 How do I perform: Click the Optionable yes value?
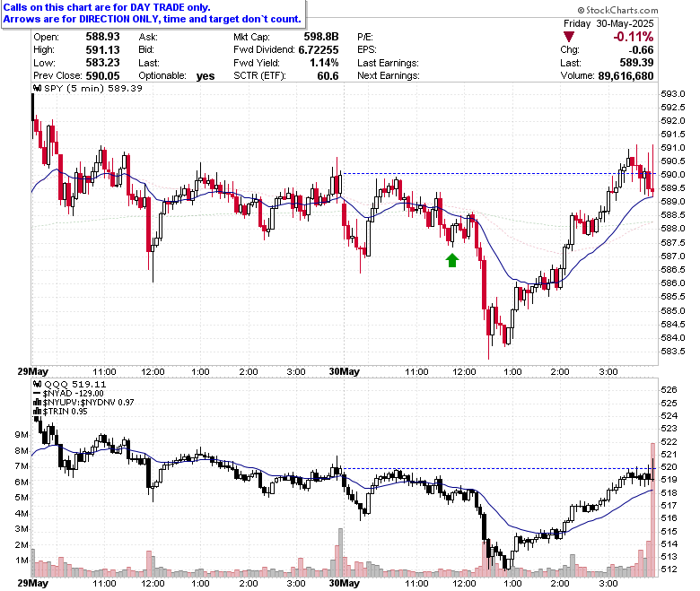206,76
